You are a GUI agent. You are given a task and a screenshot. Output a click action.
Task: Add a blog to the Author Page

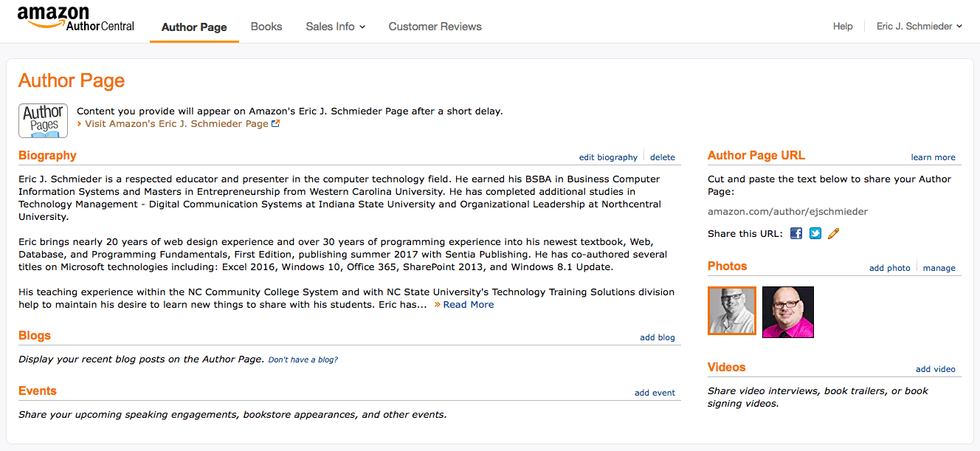click(657, 337)
